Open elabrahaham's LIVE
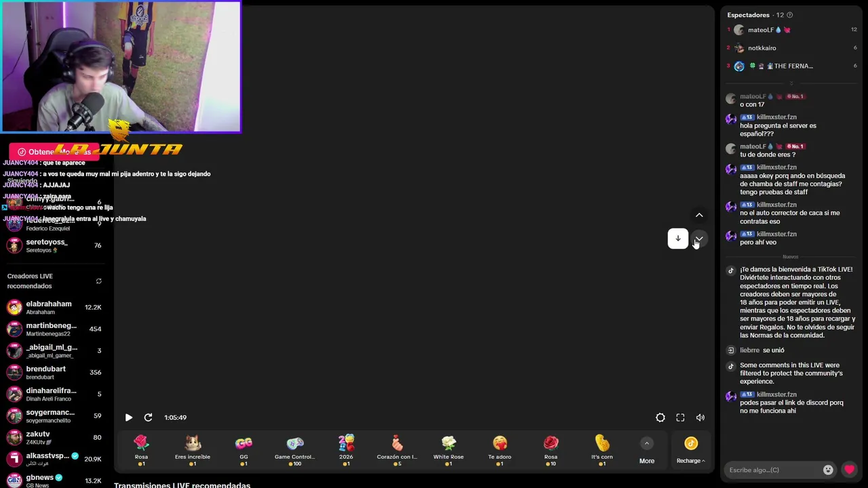 click(54, 308)
